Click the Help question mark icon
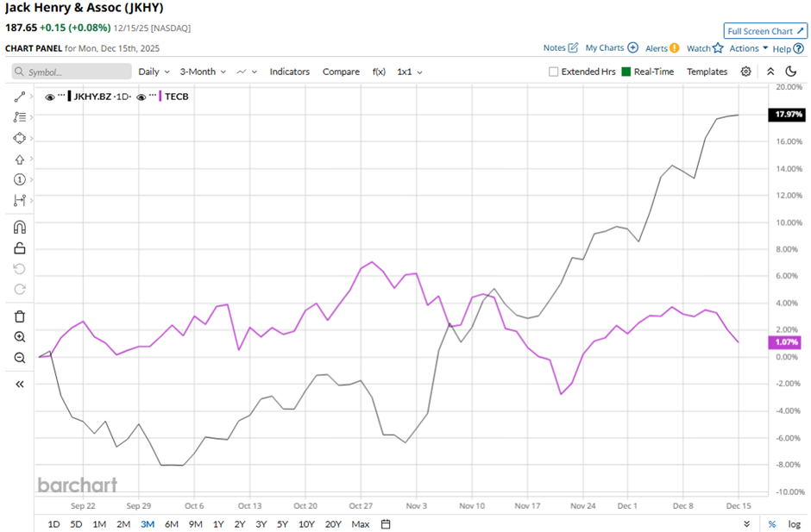This screenshot has height=532, width=811. pos(799,48)
